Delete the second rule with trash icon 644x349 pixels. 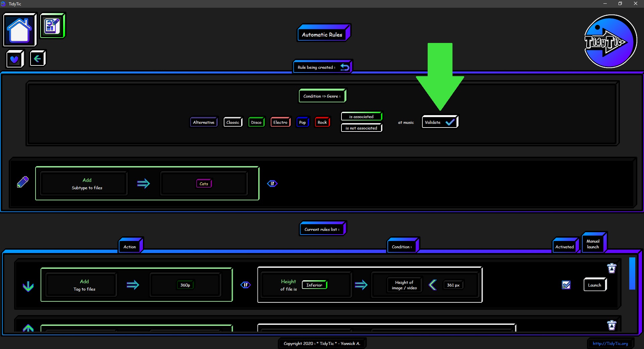tap(612, 325)
